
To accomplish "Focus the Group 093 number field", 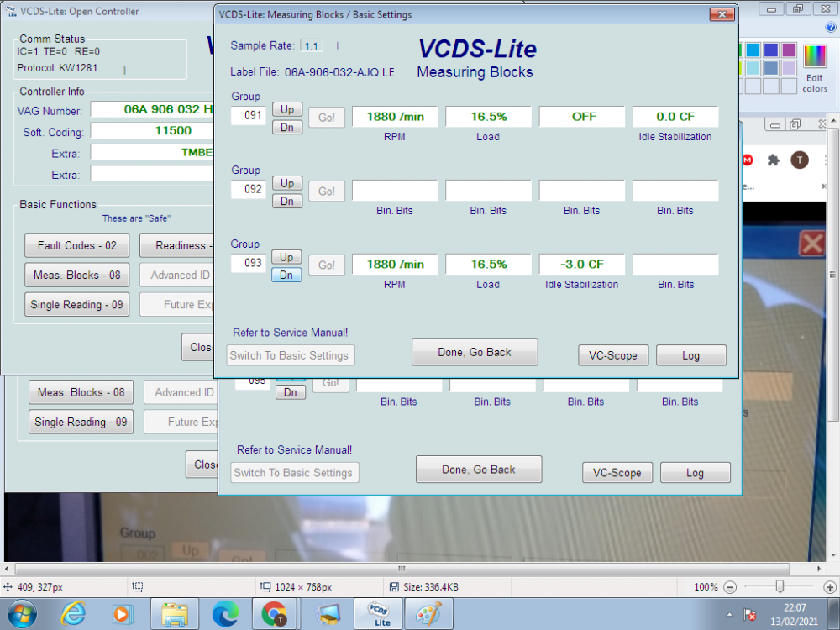I will [249, 264].
